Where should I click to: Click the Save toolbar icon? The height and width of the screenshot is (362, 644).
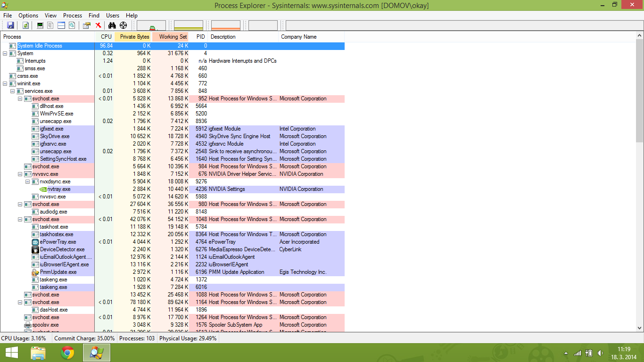(x=10, y=25)
